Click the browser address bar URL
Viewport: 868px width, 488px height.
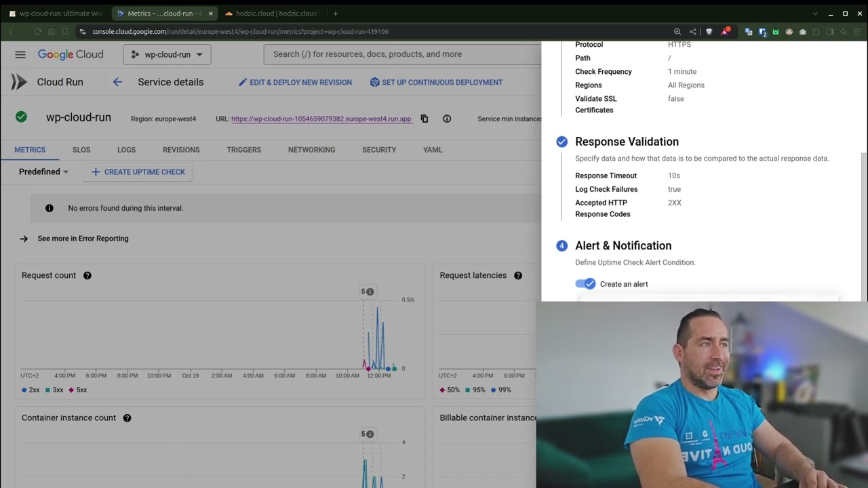tap(241, 32)
